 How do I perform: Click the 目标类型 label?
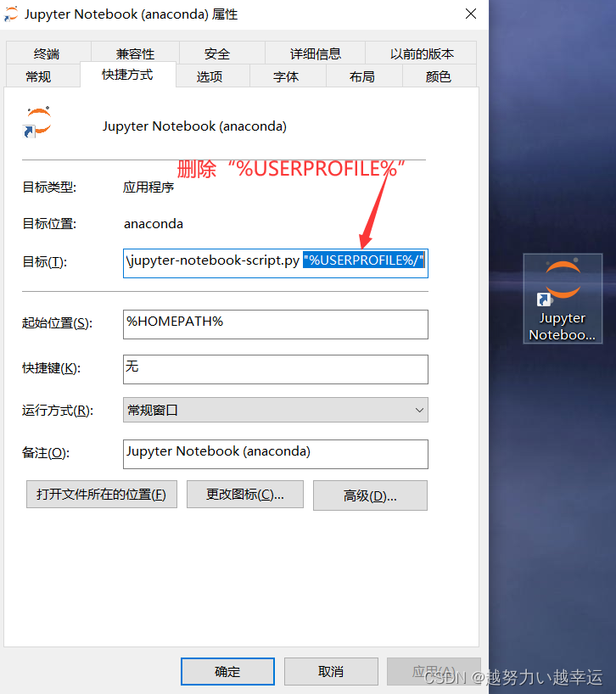click(x=49, y=187)
